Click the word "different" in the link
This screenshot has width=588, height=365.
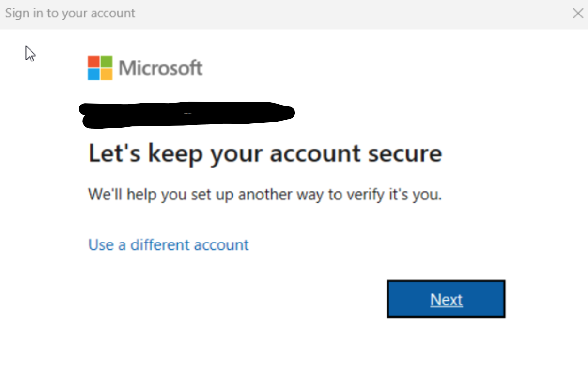pos(159,245)
